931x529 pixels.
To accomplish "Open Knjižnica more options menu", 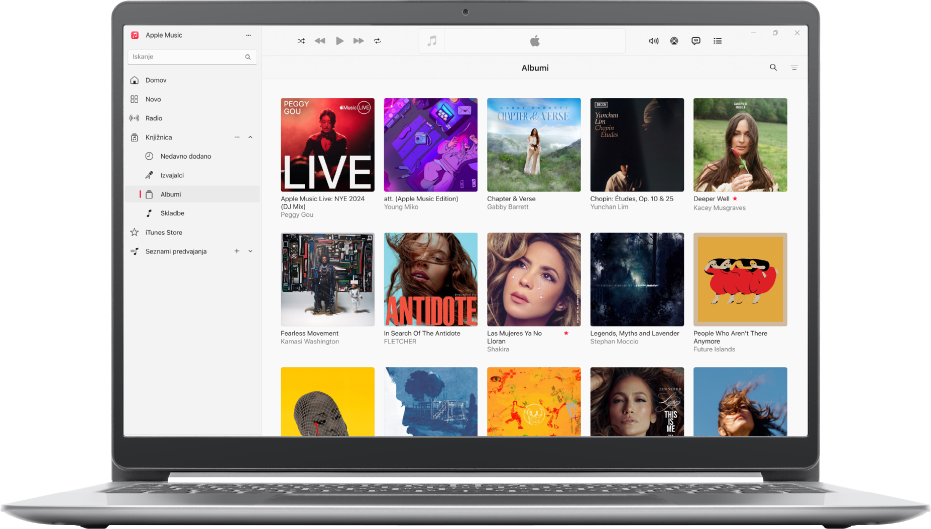I will [x=237, y=137].
